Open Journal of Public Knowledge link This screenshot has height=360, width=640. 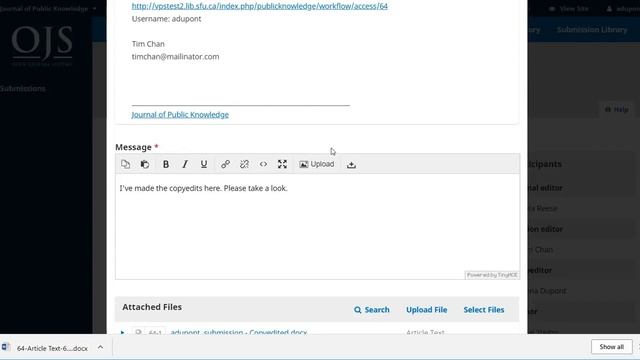coord(180,115)
